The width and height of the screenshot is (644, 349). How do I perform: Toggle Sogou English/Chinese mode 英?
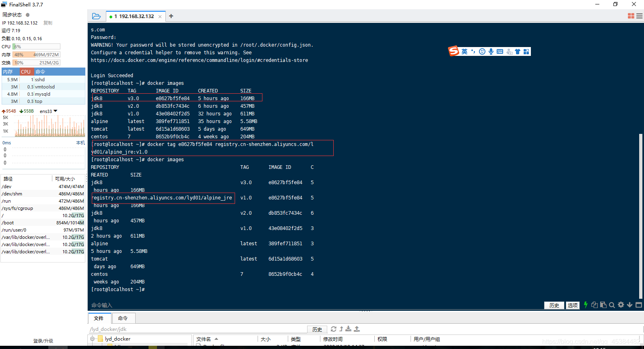click(464, 51)
